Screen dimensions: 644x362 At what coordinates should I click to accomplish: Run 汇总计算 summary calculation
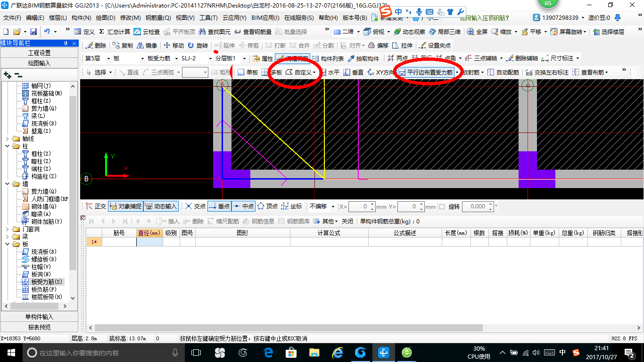[115, 32]
